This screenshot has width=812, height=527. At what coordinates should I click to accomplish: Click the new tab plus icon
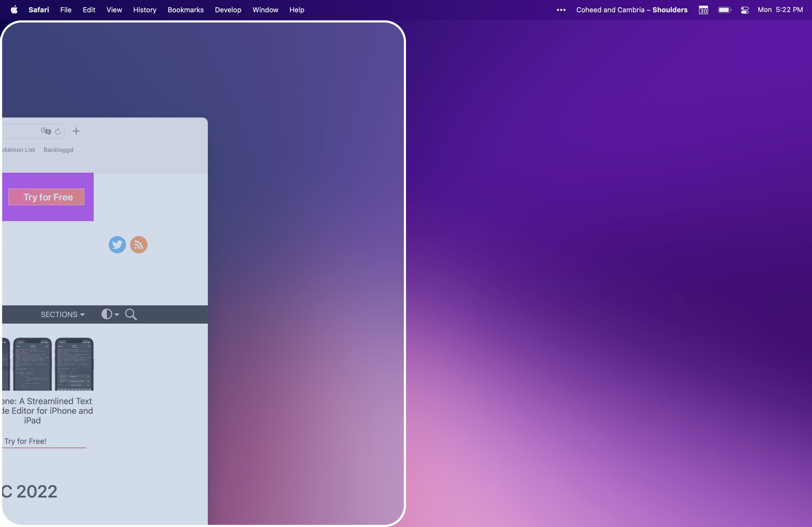pos(76,131)
